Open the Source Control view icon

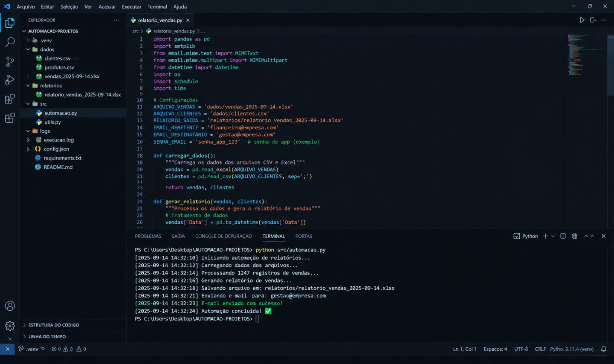point(9,61)
